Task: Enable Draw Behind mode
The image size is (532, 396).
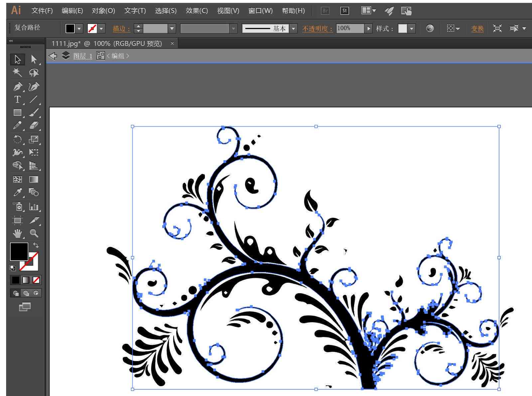Action: (x=26, y=293)
